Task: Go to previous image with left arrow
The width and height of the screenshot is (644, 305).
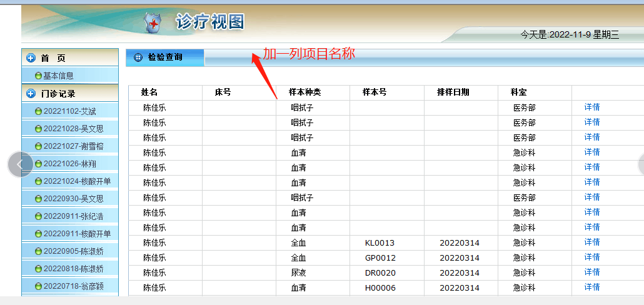Action: pos(20,164)
